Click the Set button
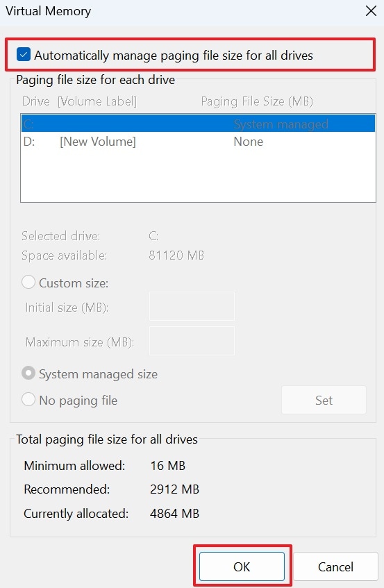Screen dimensions: 384x588 [324, 400]
